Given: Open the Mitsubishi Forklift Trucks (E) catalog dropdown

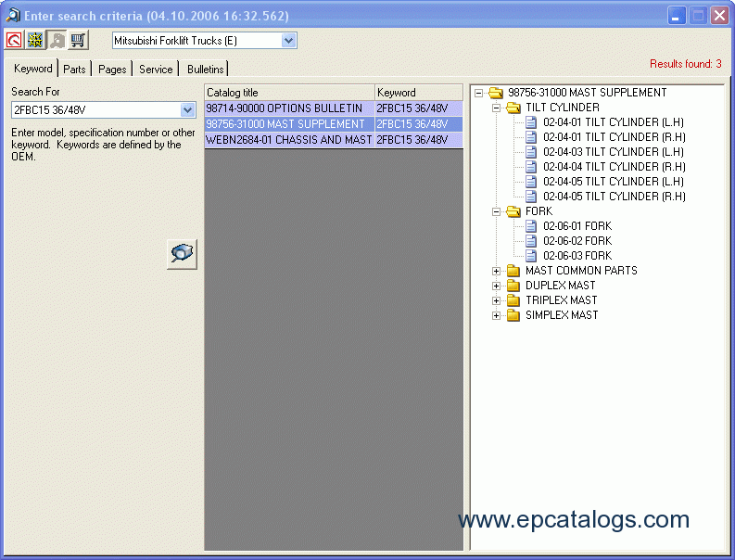Looking at the screenshot, I should [289, 41].
